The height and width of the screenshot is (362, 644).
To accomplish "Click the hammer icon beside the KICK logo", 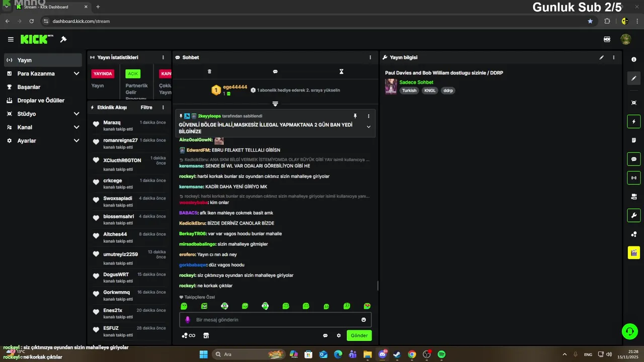I will coord(63,39).
